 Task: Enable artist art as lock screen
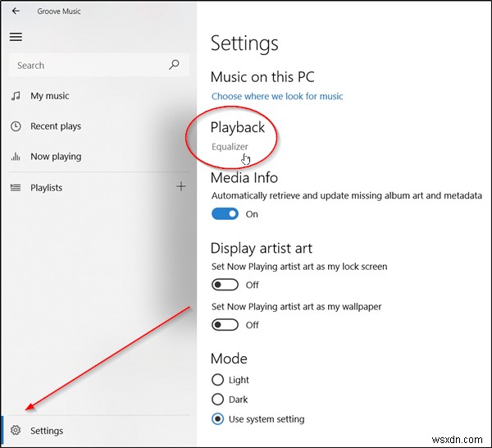(225, 285)
